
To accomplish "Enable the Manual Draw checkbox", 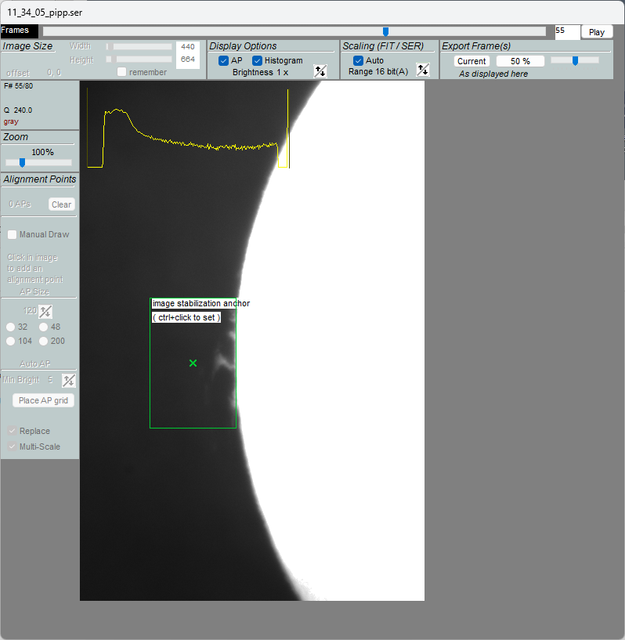I will 12,235.
